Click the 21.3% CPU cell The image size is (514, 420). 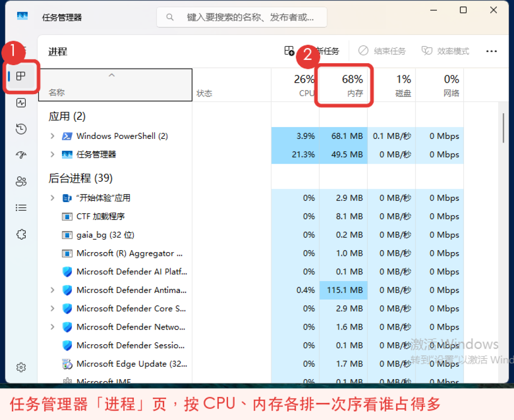[295, 154]
